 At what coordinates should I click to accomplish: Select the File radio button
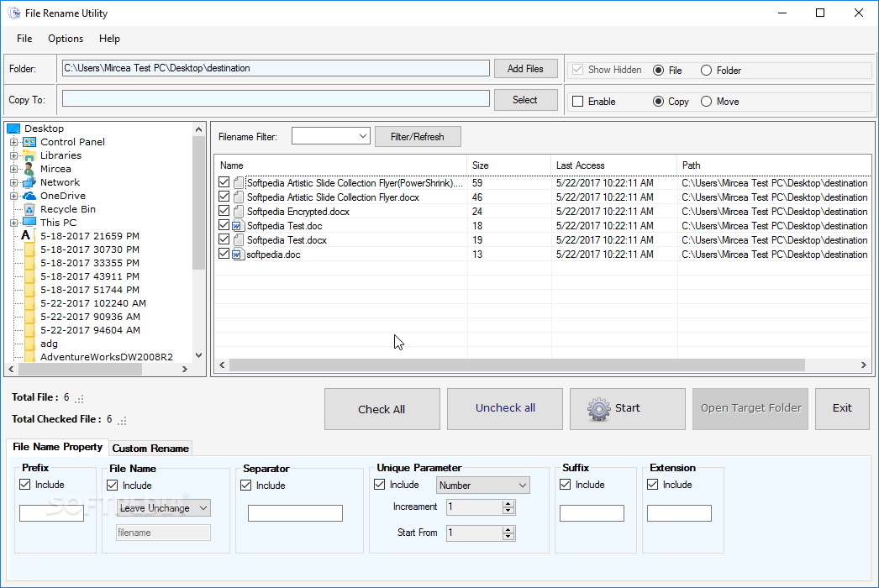(x=658, y=70)
